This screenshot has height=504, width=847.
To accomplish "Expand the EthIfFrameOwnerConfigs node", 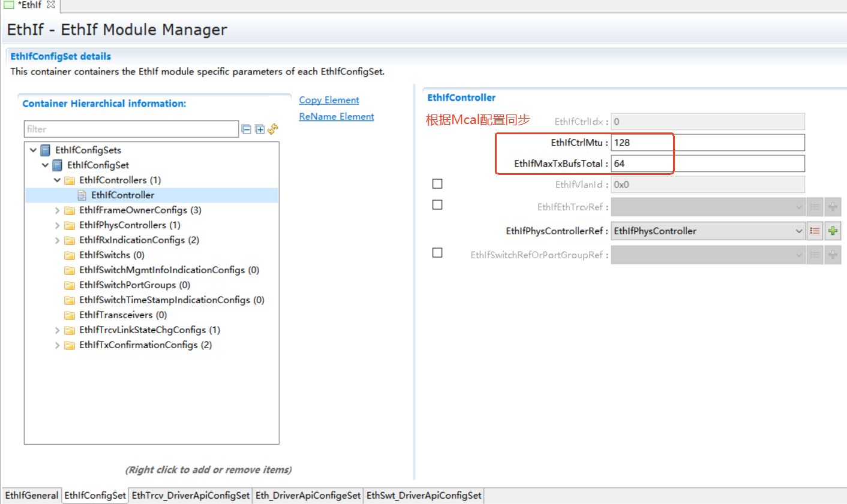I will tap(57, 210).
